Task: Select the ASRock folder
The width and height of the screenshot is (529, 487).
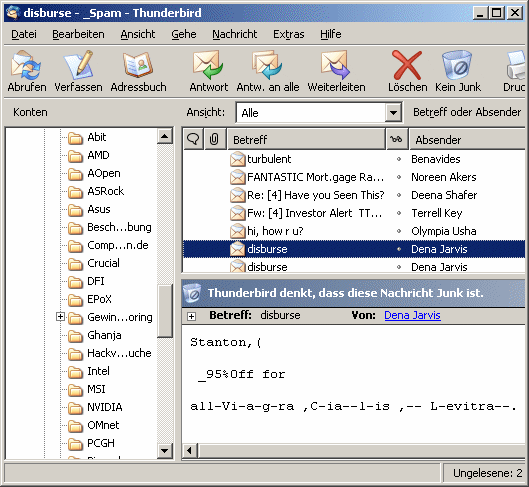Action: point(106,191)
